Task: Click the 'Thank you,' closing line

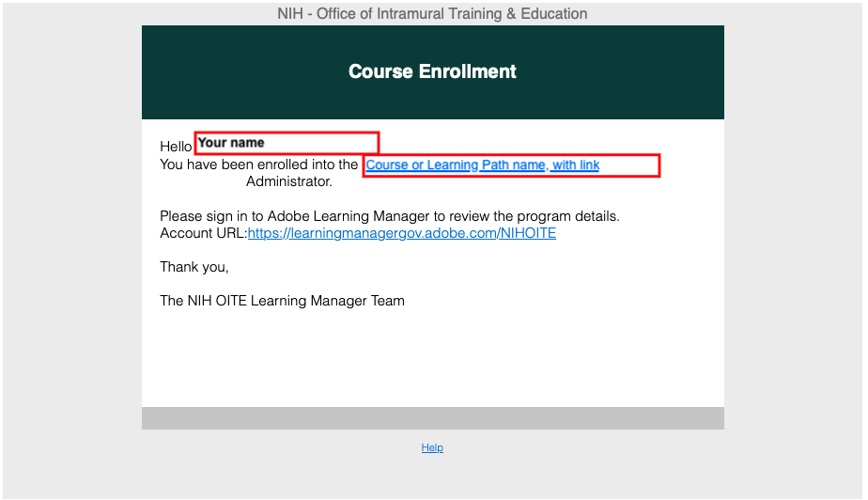Action: click(194, 267)
